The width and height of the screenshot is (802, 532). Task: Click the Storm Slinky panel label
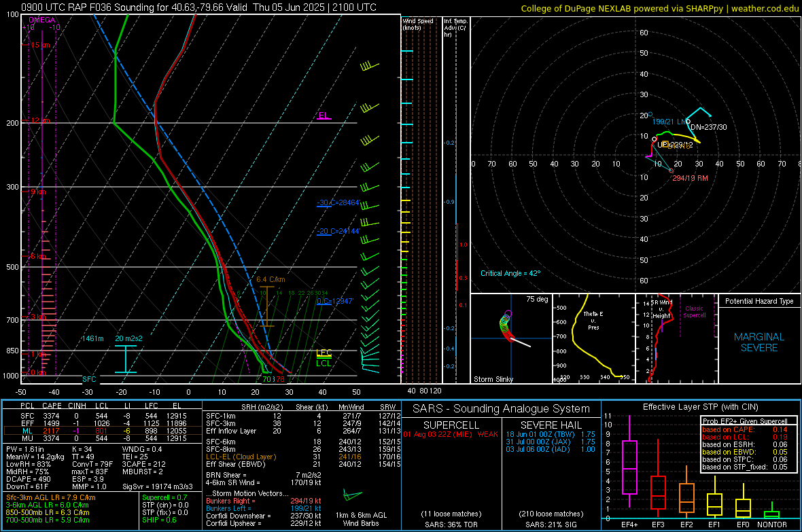tap(493, 379)
